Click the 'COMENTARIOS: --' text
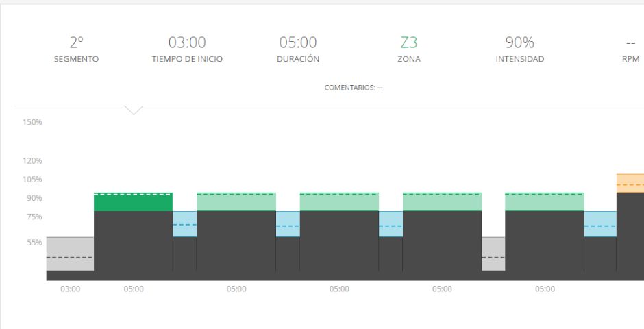This screenshot has height=329, width=644. tap(354, 88)
